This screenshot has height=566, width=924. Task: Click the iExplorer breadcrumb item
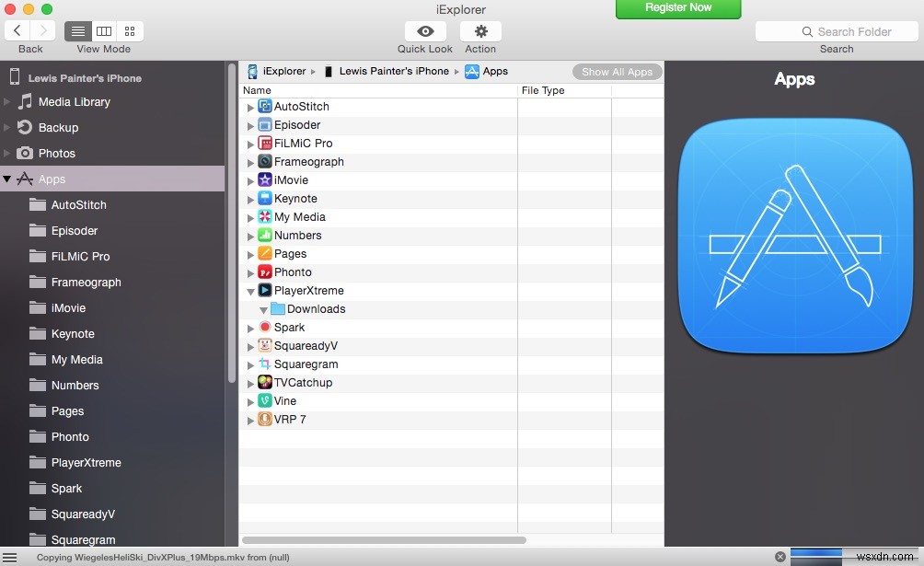pos(279,70)
